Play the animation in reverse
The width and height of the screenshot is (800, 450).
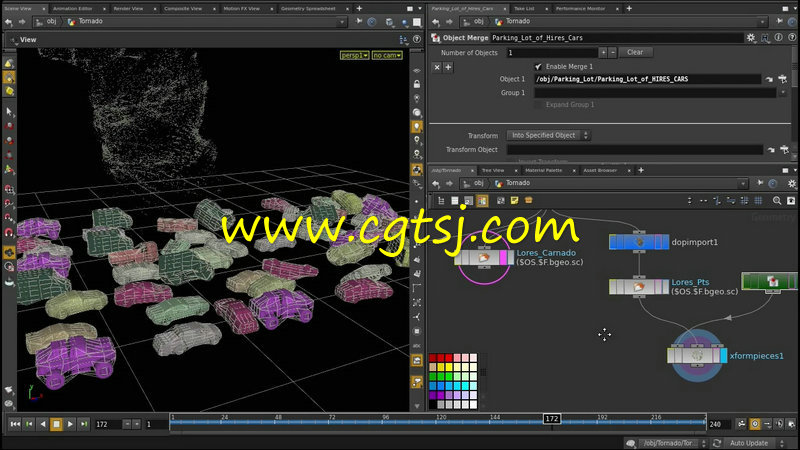click(x=43, y=424)
